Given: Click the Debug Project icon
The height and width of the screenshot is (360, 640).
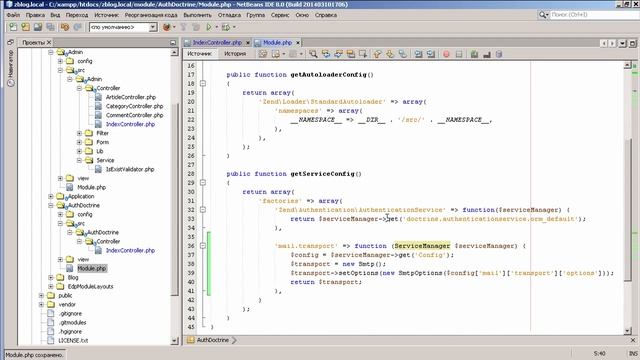Looking at the screenshot, I should [226, 27].
